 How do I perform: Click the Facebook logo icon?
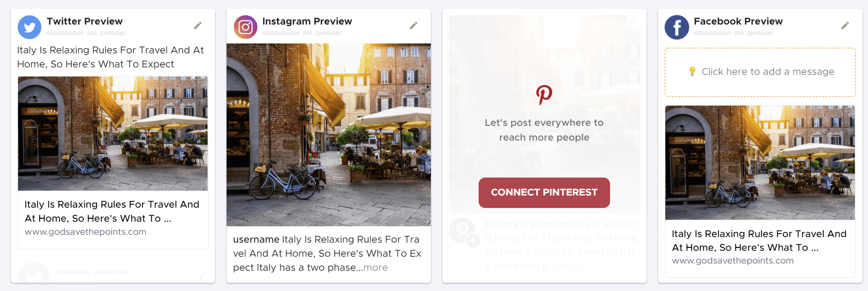tap(677, 27)
